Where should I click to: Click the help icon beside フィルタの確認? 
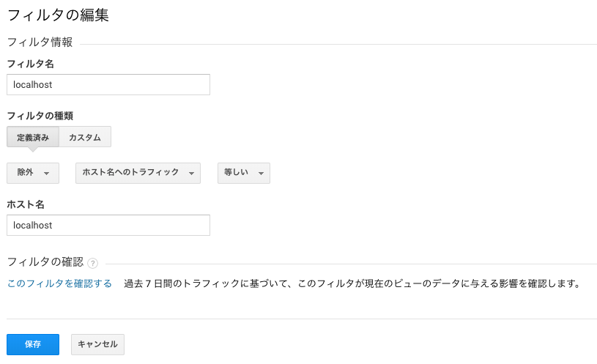point(92,263)
